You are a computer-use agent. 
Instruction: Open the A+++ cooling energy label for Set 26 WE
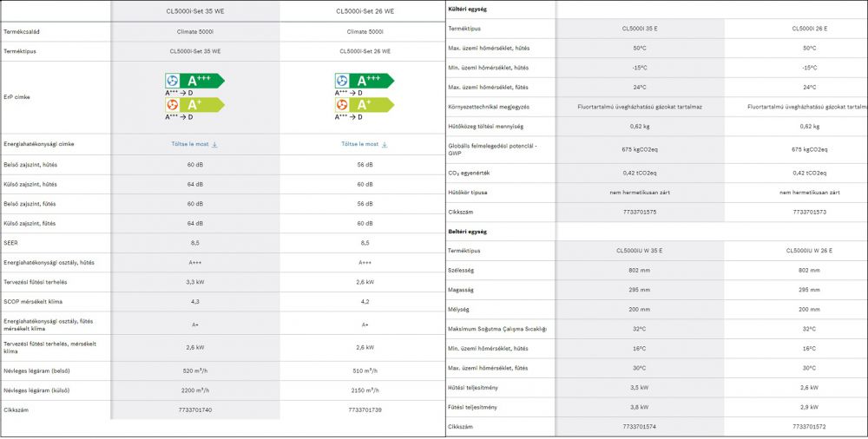(365, 81)
